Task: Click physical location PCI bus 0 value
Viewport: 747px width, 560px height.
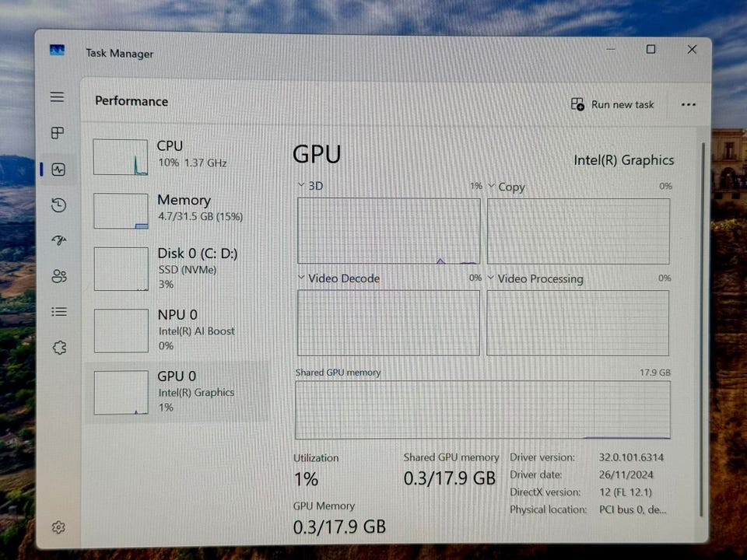Action: [x=633, y=509]
